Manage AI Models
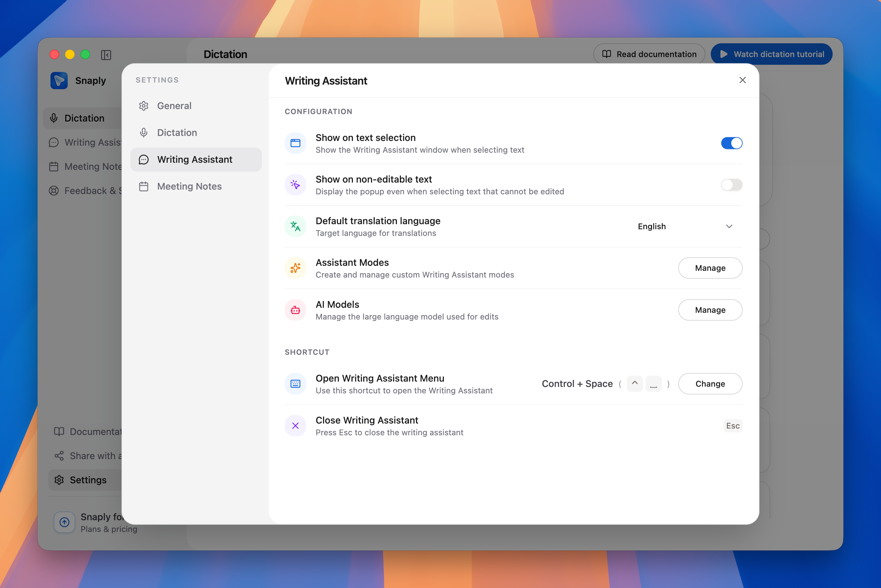 pyautogui.click(x=710, y=310)
